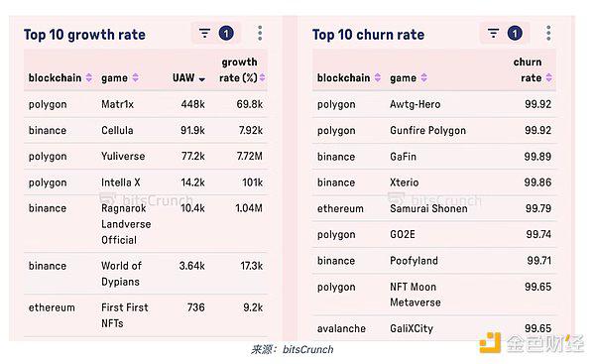Open the three-dot menu for growth rate panel
Screen dimensions: 595x364
pos(260,34)
